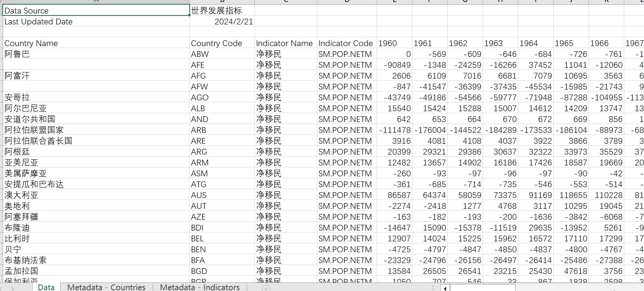The width and height of the screenshot is (644, 291).
Task: Click the 1961 year header cell
Action: click(x=430, y=43)
